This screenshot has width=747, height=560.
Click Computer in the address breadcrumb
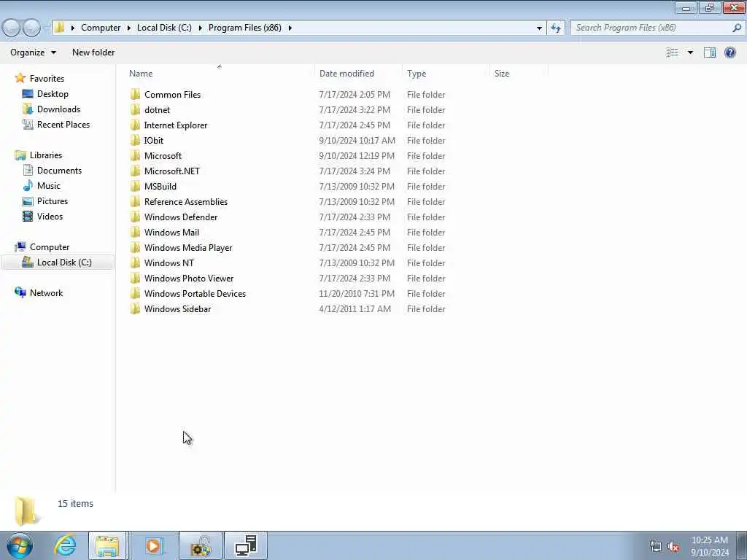pos(101,28)
